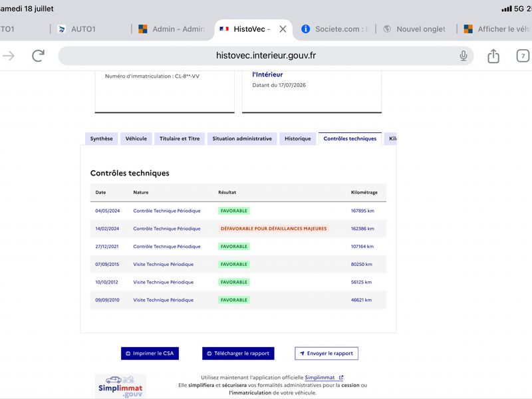Click the mileage 107164 km
Viewport: 532px width, 399px height.
[362, 246]
